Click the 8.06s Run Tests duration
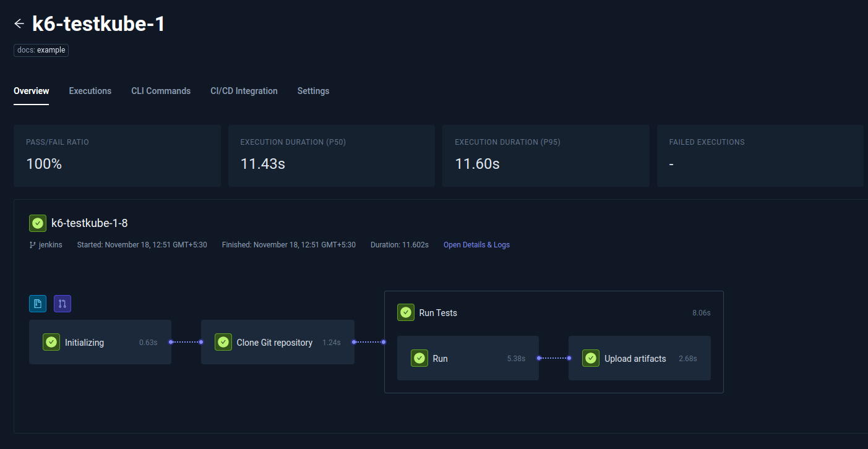868x449 pixels. pos(702,313)
